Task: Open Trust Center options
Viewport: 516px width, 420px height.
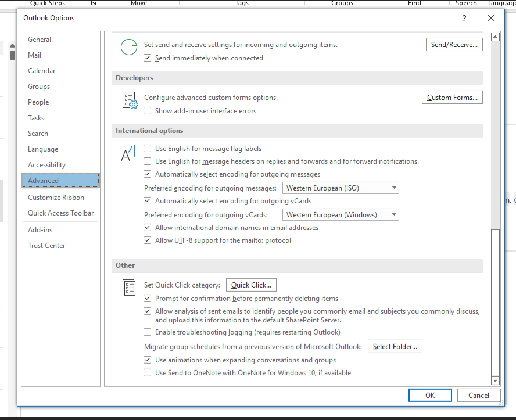Action: tap(61, 246)
